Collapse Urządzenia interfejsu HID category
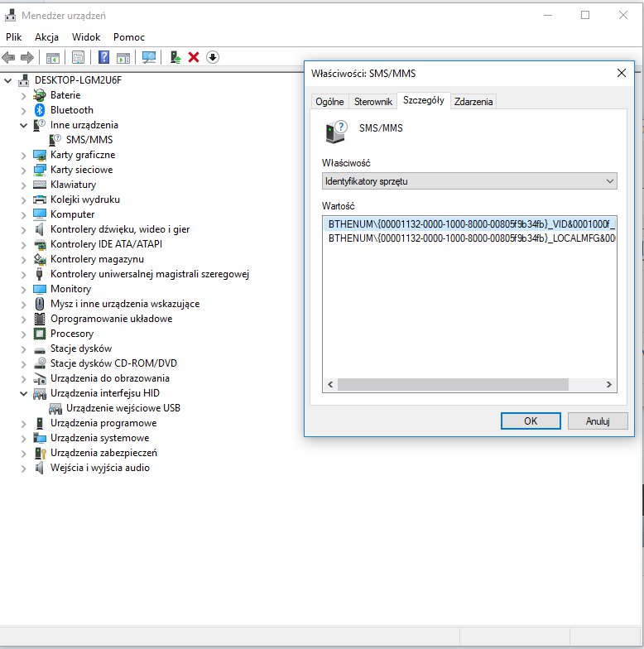Screen dimensions: 644x649 click(23, 393)
